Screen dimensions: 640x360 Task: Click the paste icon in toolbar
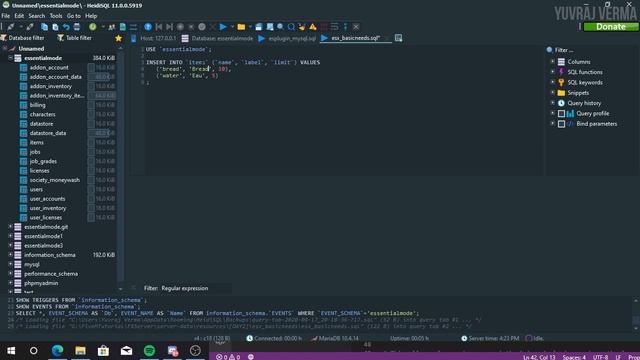pyautogui.click(x=55, y=27)
